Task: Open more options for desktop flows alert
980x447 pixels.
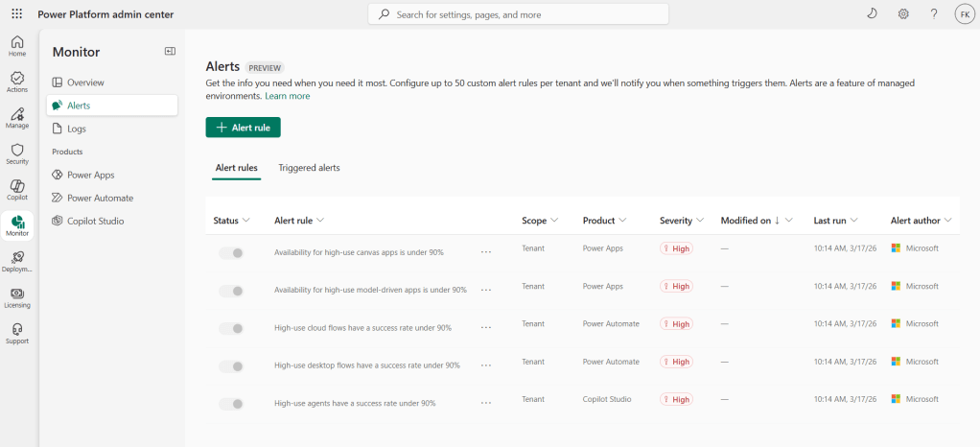Action: click(x=486, y=365)
